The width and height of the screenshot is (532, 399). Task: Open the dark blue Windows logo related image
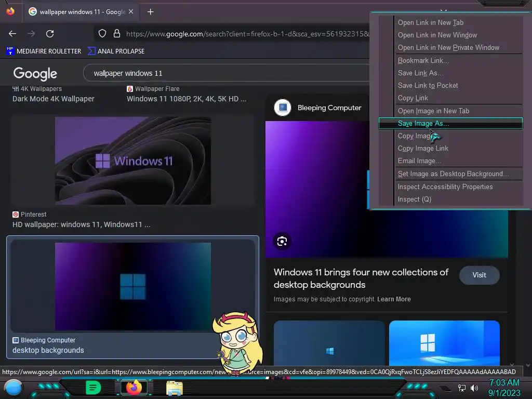329,343
